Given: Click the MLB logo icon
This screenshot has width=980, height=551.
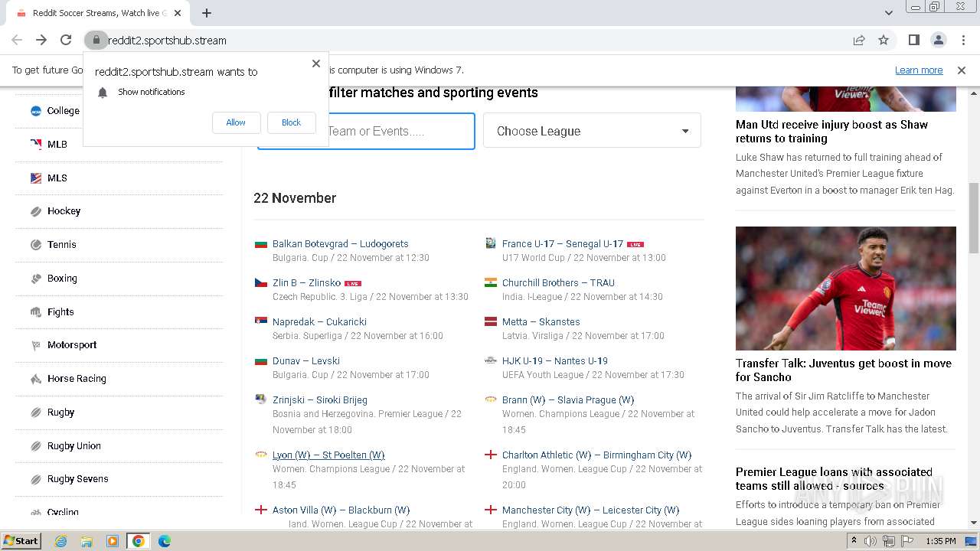Looking at the screenshot, I should (36, 144).
